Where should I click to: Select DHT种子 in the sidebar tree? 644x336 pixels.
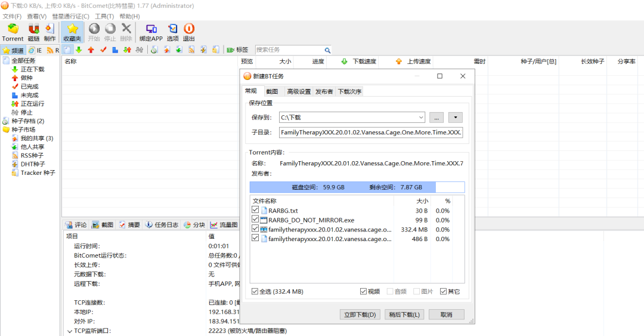(33, 164)
